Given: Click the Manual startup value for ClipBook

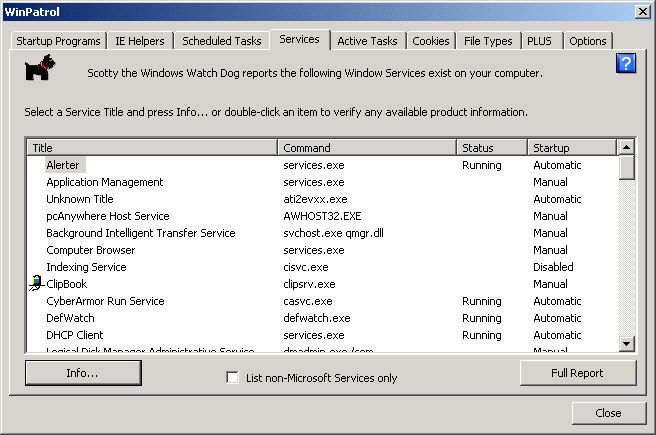Looking at the screenshot, I should coord(550,284).
